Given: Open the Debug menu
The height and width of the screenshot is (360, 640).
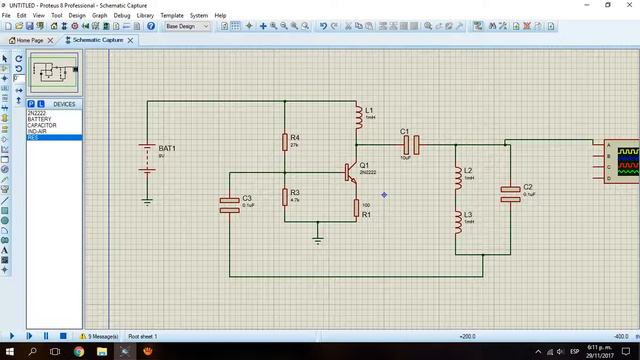Looking at the screenshot, I should (x=122, y=16).
